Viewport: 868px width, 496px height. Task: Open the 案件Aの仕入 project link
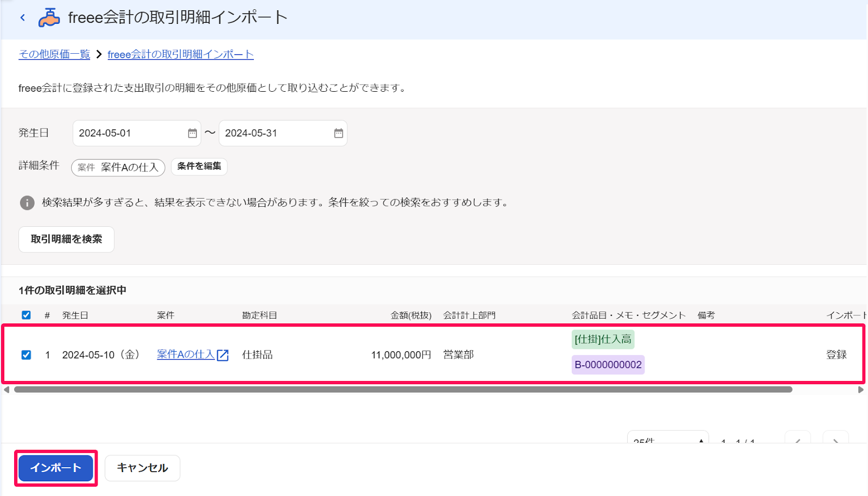pos(186,354)
